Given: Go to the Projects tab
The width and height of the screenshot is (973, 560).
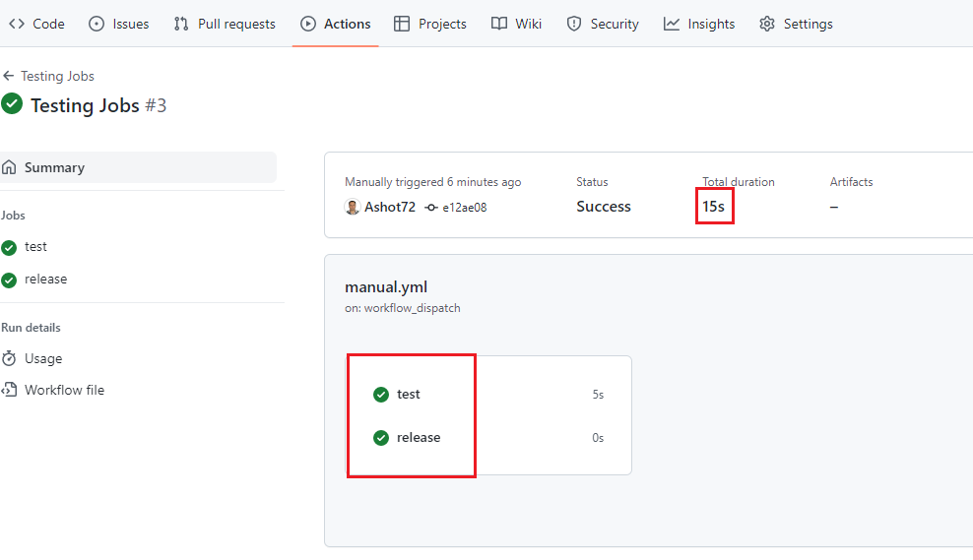Looking at the screenshot, I should tap(430, 24).
